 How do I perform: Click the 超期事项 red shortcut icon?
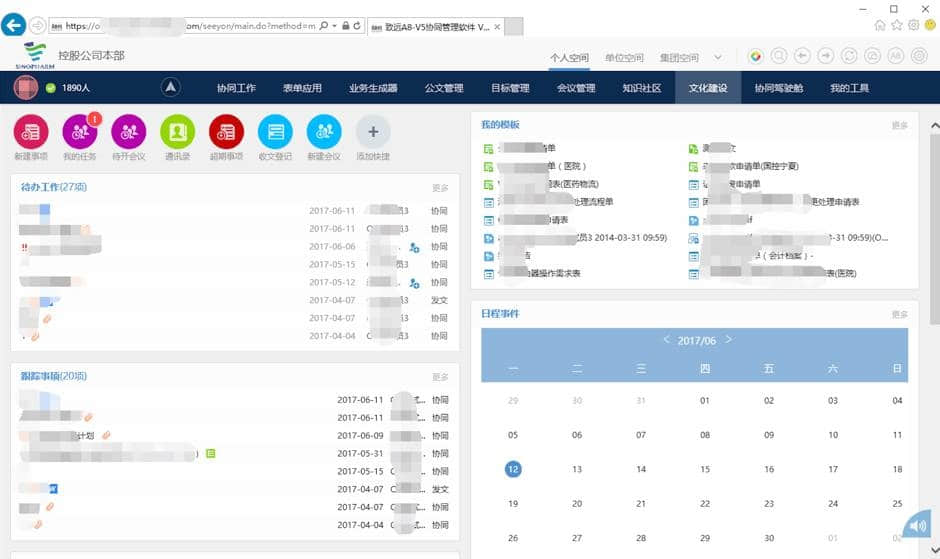[x=226, y=132]
